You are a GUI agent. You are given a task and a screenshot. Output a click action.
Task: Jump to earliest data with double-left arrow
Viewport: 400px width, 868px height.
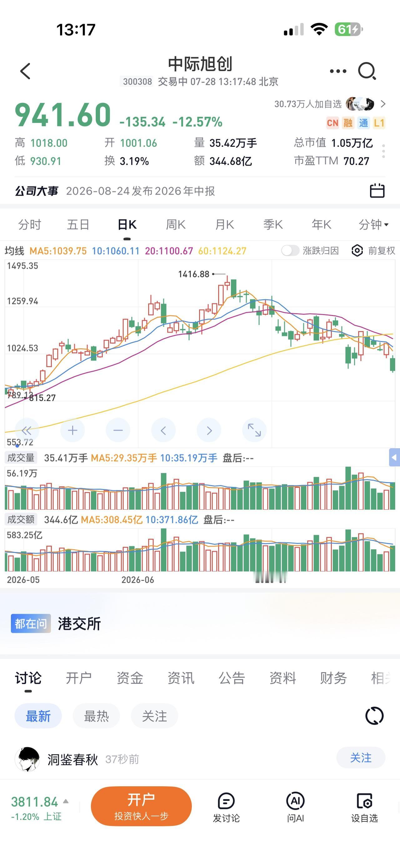(x=27, y=430)
